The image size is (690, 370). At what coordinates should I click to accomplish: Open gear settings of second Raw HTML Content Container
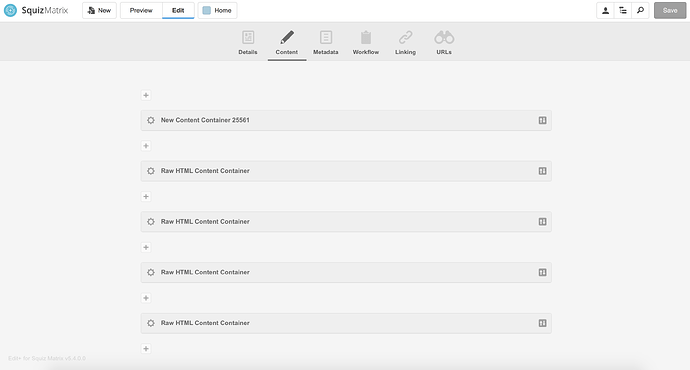151,222
